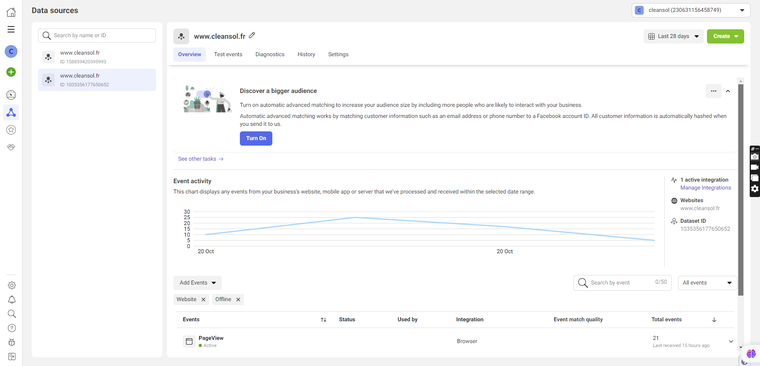Click the Search by event field

click(622, 283)
